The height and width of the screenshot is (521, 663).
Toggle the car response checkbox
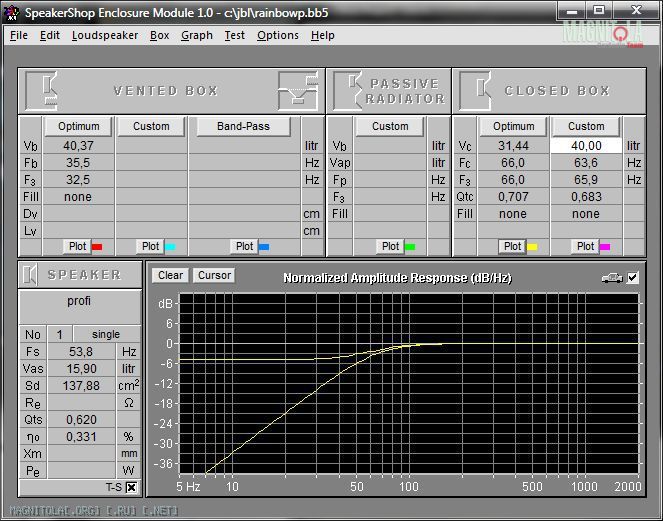click(x=633, y=277)
